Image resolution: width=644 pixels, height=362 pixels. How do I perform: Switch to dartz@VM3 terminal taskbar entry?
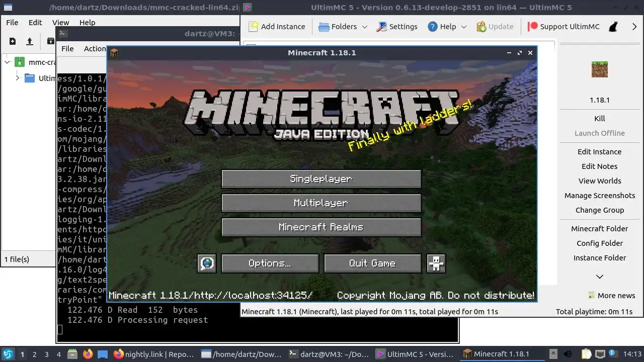(x=330, y=354)
